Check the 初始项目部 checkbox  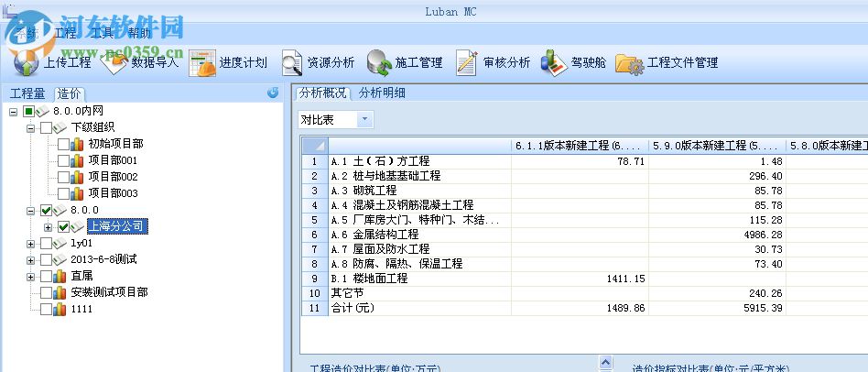[x=64, y=144]
